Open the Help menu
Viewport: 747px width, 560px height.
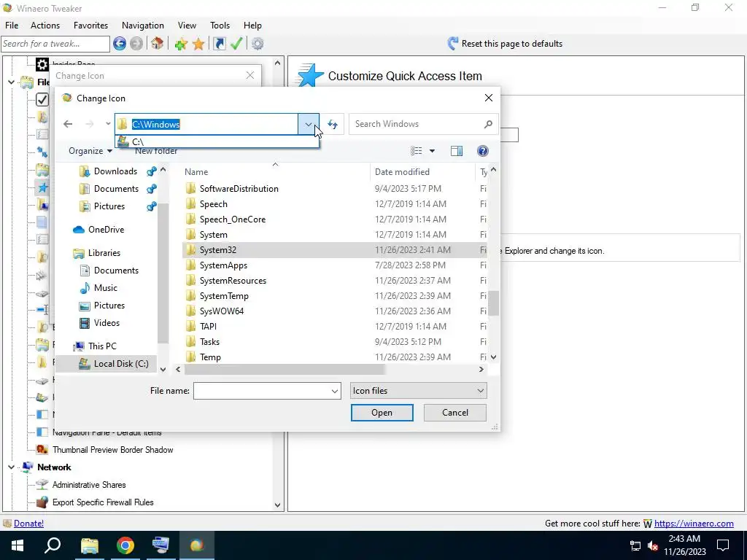click(252, 26)
